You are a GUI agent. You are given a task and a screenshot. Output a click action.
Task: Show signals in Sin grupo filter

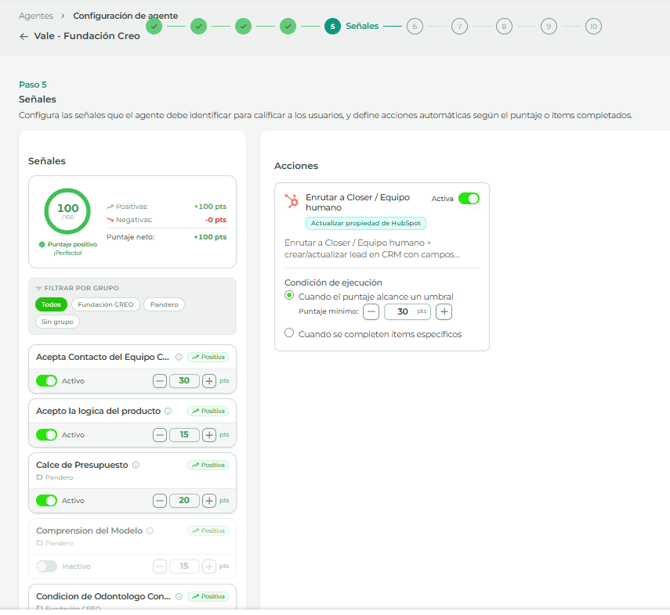(57, 322)
